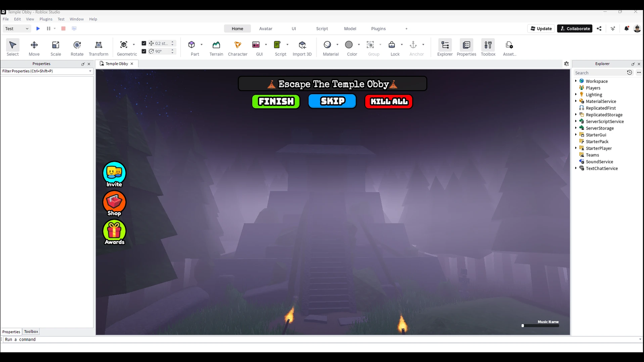
Task: Open Import 3D
Action: point(302,47)
